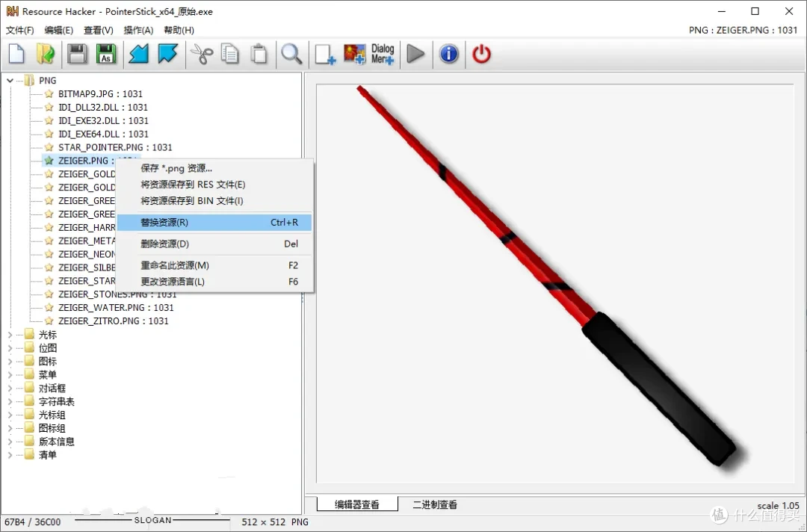This screenshot has width=807, height=532.
Task: Expand the 对话框 folder node
Action: pyautogui.click(x=10, y=389)
